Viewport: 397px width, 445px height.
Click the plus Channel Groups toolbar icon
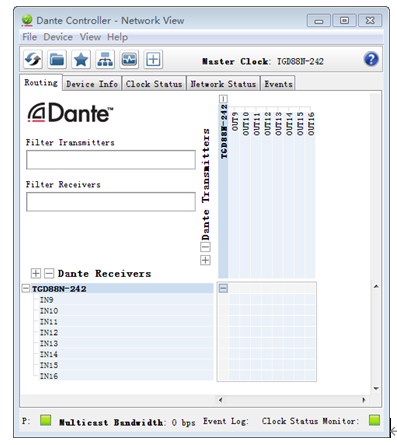click(153, 59)
